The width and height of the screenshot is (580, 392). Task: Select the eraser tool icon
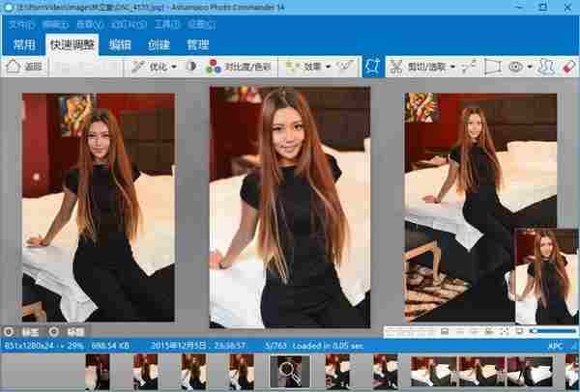(570, 68)
